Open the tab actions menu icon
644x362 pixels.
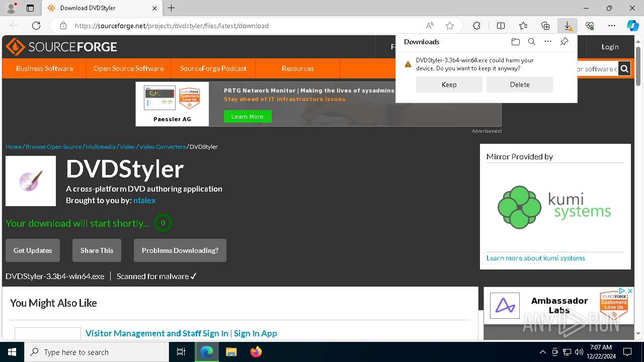point(30,8)
